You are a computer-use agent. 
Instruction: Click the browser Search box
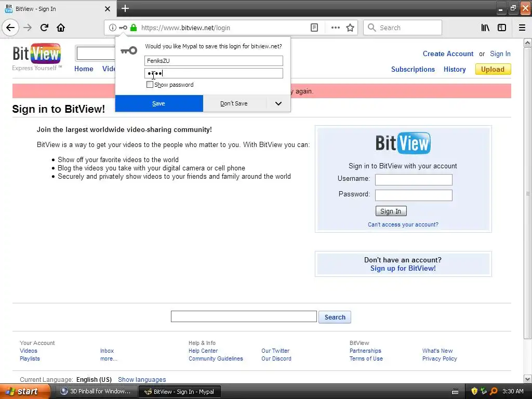[x=403, y=28]
